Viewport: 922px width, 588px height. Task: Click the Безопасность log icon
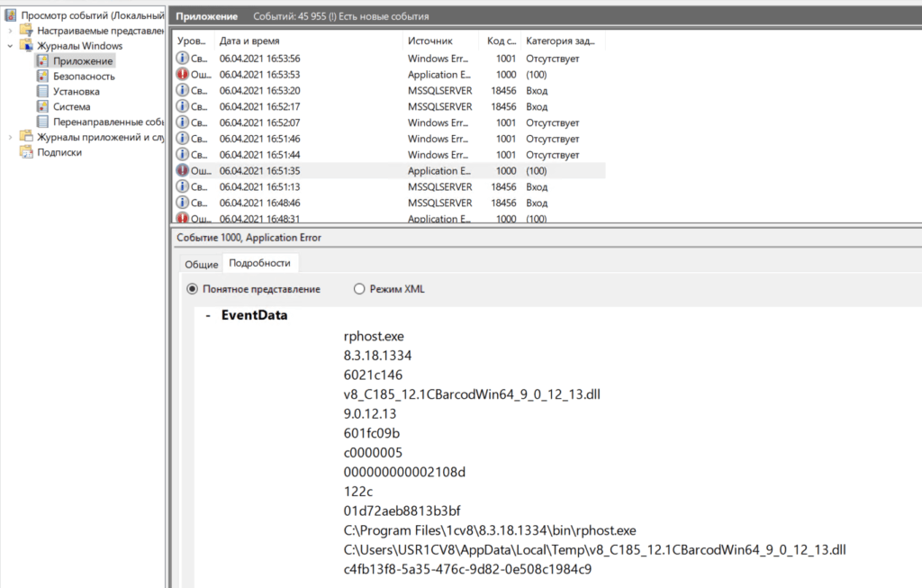42,77
